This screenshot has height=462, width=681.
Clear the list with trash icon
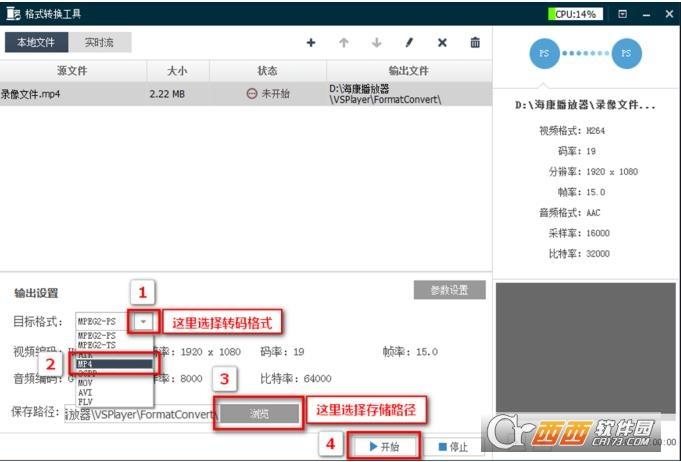click(x=475, y=43)
